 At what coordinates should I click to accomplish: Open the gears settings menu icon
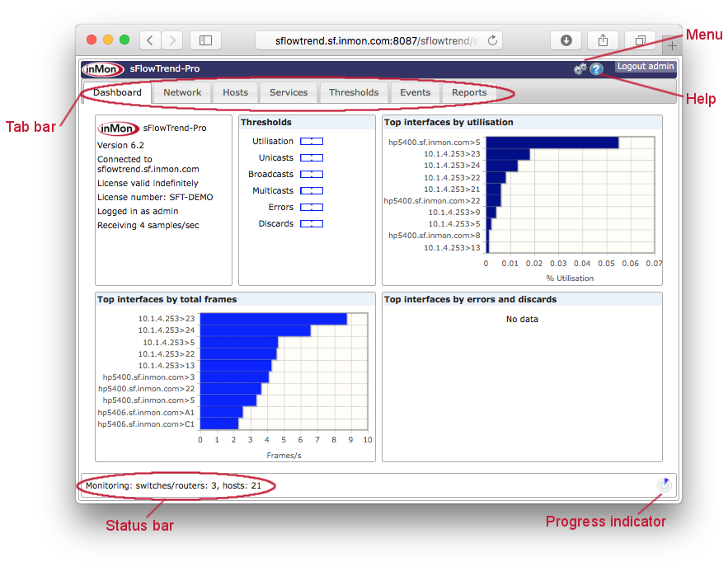click(x=580, y=69)
